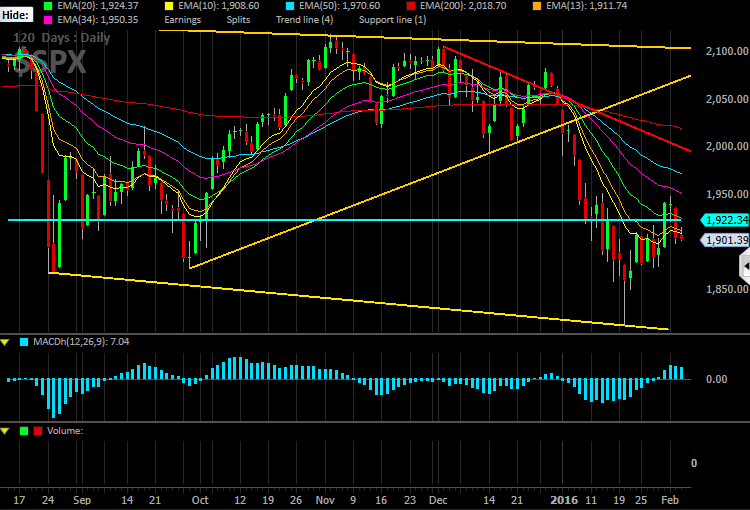Click the MACD 0.00 axis label
Image resolution: width=750 pixels, height=510 pixels.
click(717, 379)
